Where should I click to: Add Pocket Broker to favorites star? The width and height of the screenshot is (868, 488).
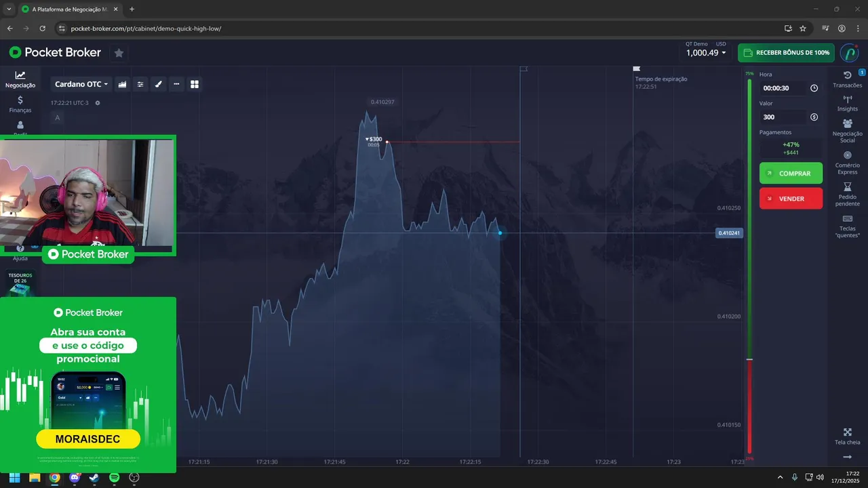[x=119, y=53]
